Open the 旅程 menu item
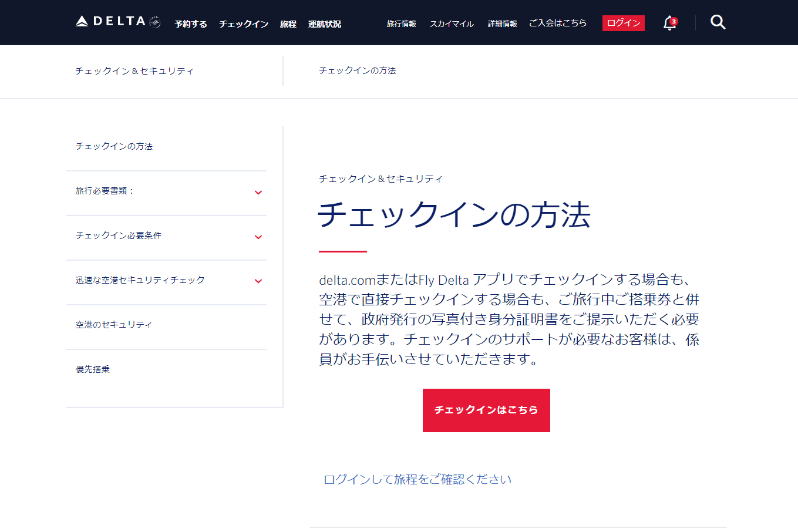The image size is (798, 532). 288,24
